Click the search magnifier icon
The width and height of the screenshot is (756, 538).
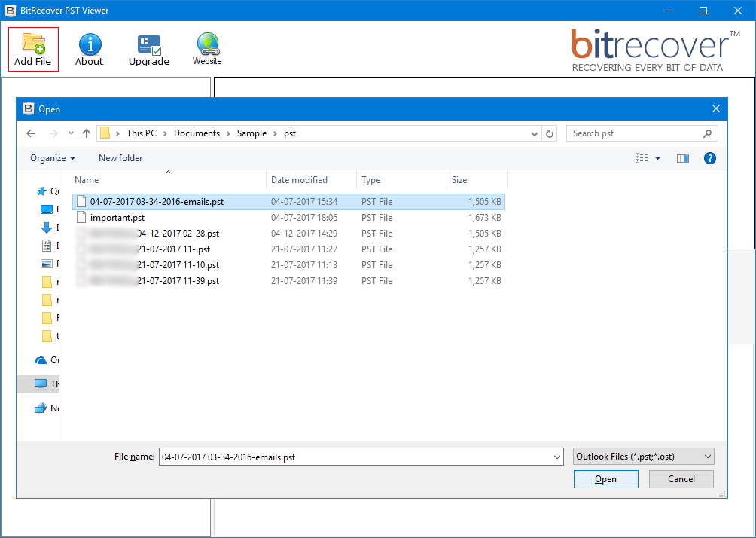(x=707, y=133)
